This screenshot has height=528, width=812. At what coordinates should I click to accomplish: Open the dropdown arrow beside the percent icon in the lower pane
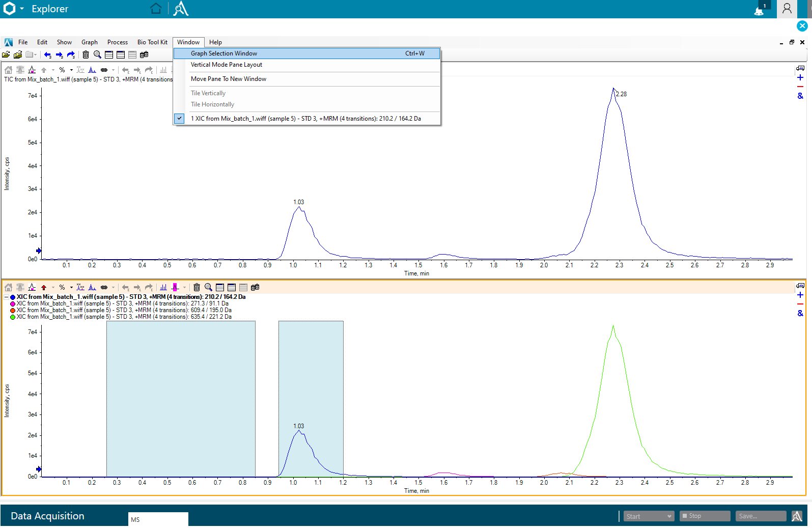click(x=71, y=287)
